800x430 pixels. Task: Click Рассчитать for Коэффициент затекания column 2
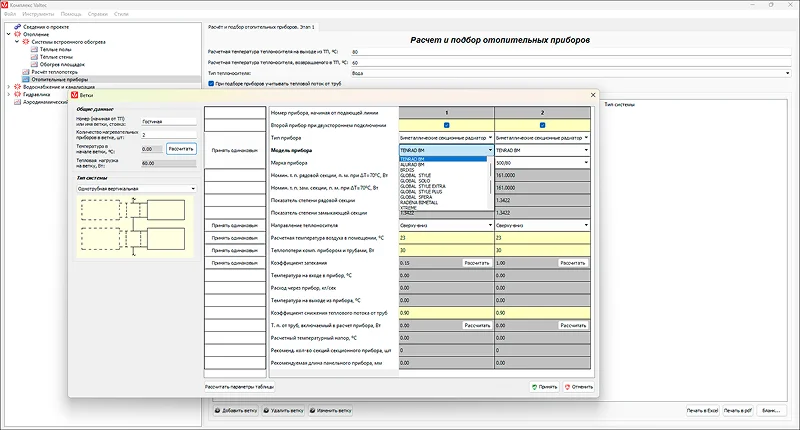click(x=573, y=263)
